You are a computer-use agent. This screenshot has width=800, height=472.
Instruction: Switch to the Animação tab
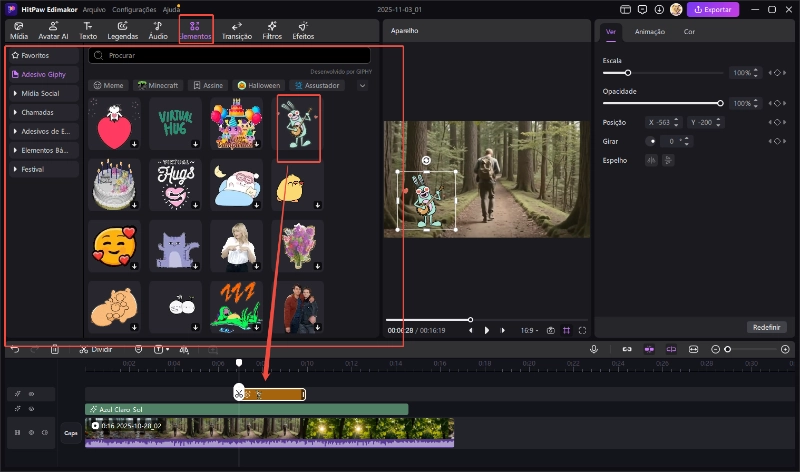649,32
